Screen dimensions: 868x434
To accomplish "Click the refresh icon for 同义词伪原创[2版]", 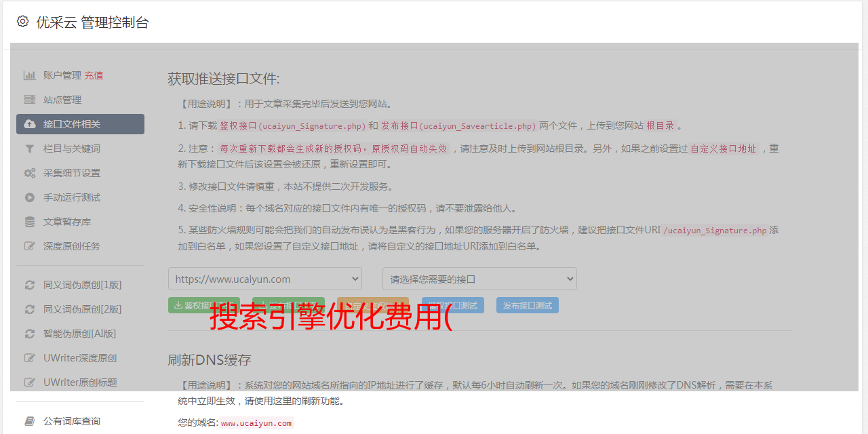I will point(30,309).
